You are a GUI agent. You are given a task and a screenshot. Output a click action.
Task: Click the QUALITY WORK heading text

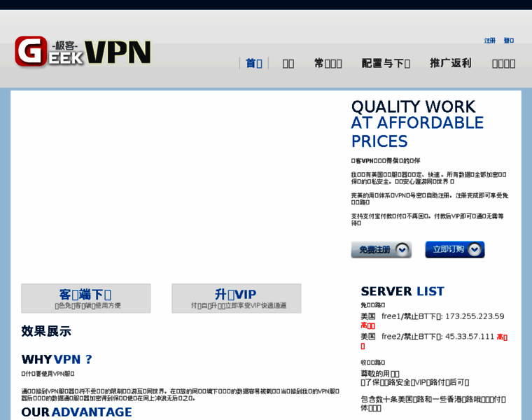point(413,106)
